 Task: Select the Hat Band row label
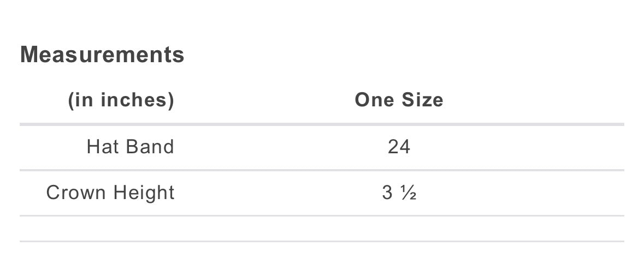[130, 147]
